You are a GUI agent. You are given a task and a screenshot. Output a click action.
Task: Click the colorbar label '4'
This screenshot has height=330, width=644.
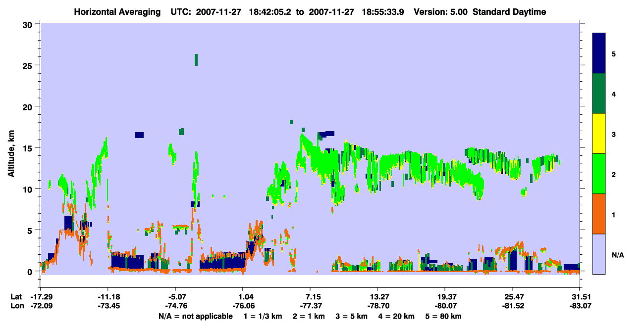click(x=614, y=94)
